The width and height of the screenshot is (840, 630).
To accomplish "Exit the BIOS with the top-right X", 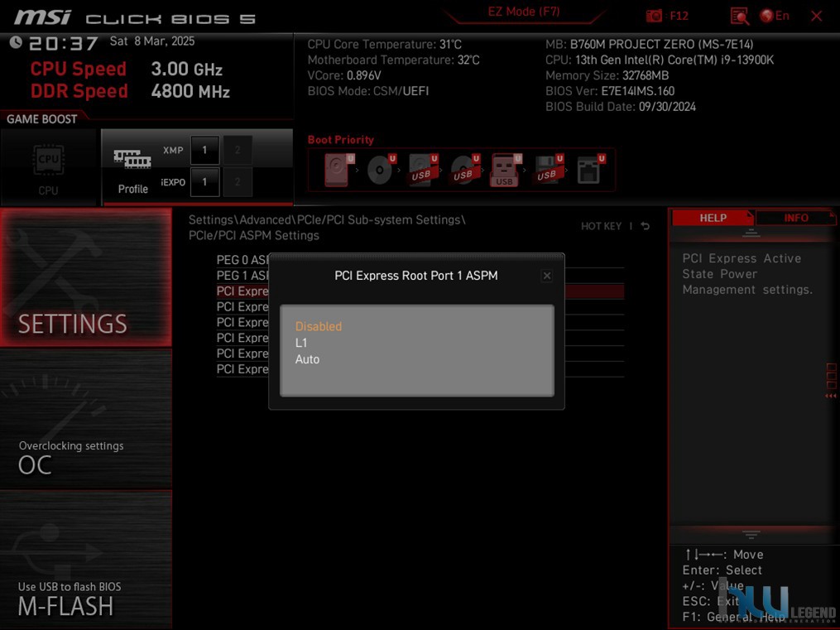I will coord(817,16).
